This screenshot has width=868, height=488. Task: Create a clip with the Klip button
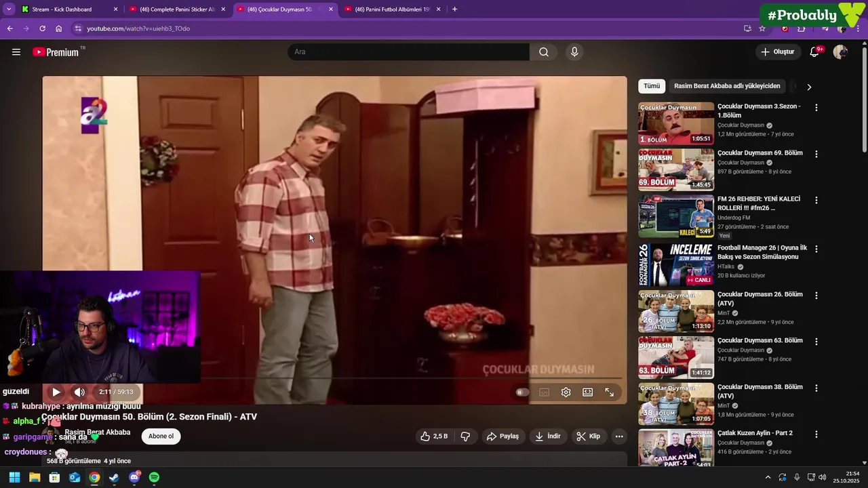tap(588, 436)
